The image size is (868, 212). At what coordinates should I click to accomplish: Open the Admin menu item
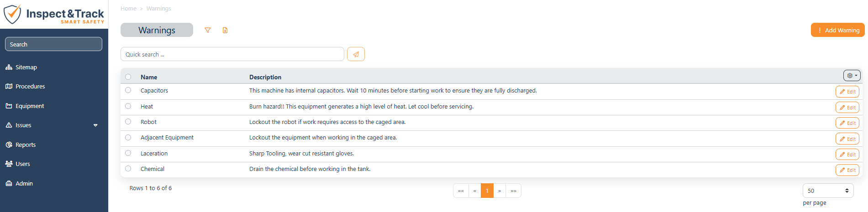[24, 183]
